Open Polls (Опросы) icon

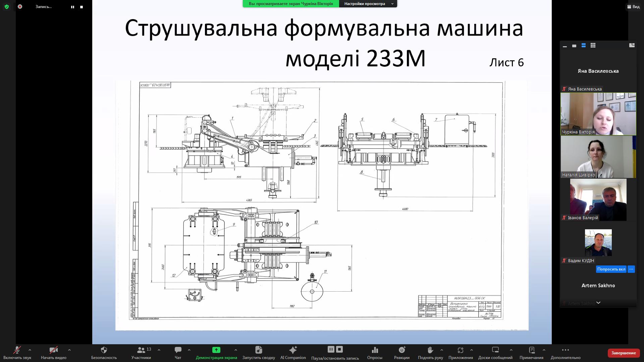(x=375, y=350)
